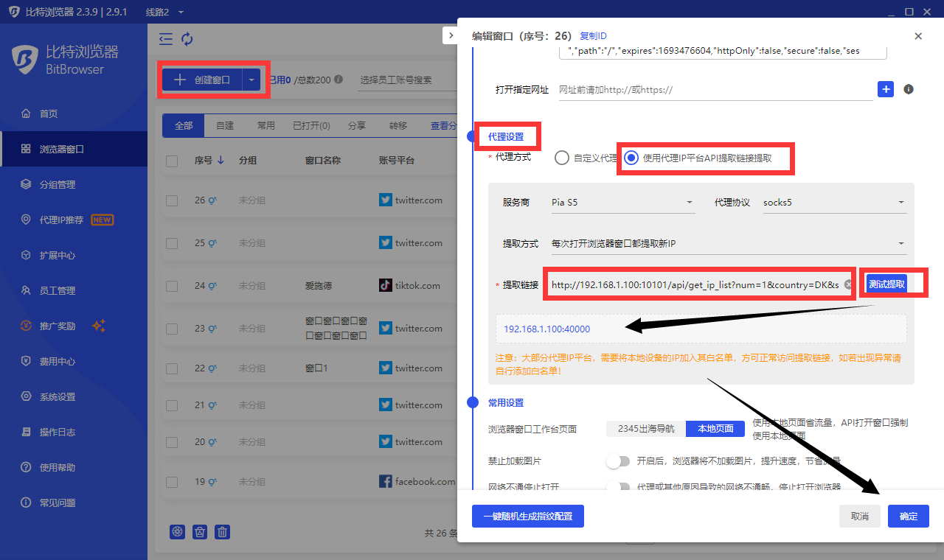Select the 常用 tab
The image size is (944, 560).
click(265, 126)
